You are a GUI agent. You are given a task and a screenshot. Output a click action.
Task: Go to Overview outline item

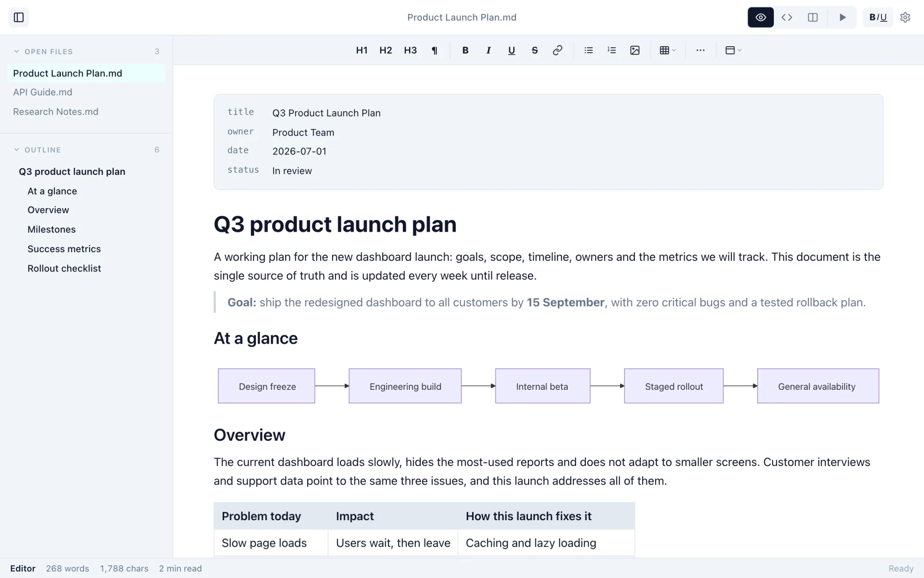(48, 210)
